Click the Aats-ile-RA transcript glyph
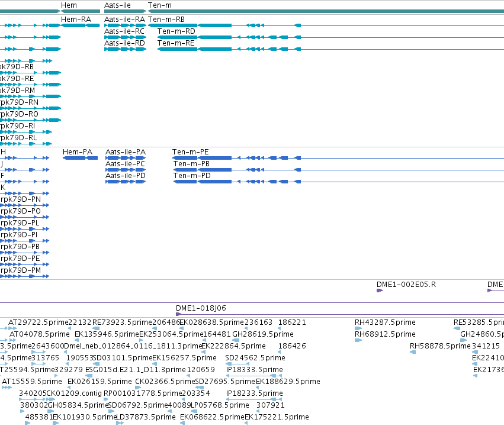 (x=126, y=25)
